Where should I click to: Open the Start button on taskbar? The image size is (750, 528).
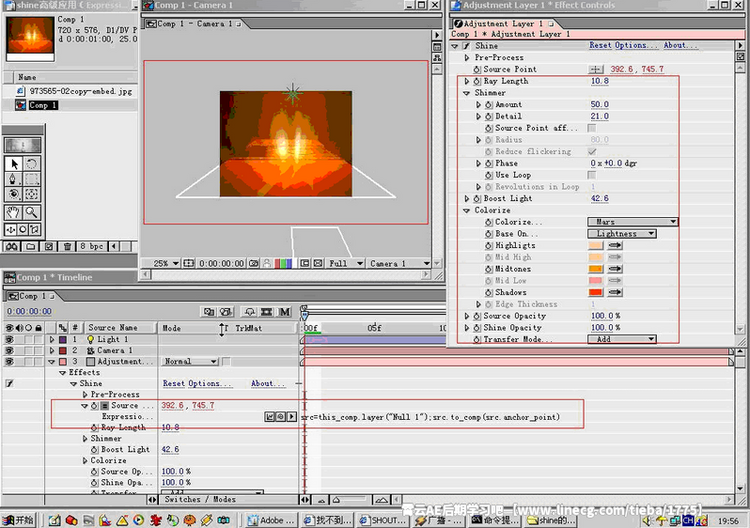(18, 520)
